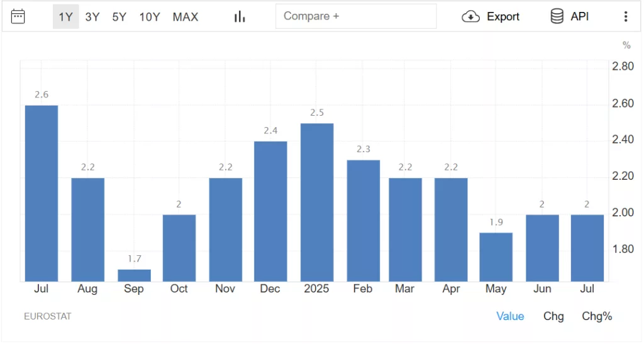644x344 pixels.
Task: Click the Nov bar labeled 2.2
Action: [x=226, y=230]
